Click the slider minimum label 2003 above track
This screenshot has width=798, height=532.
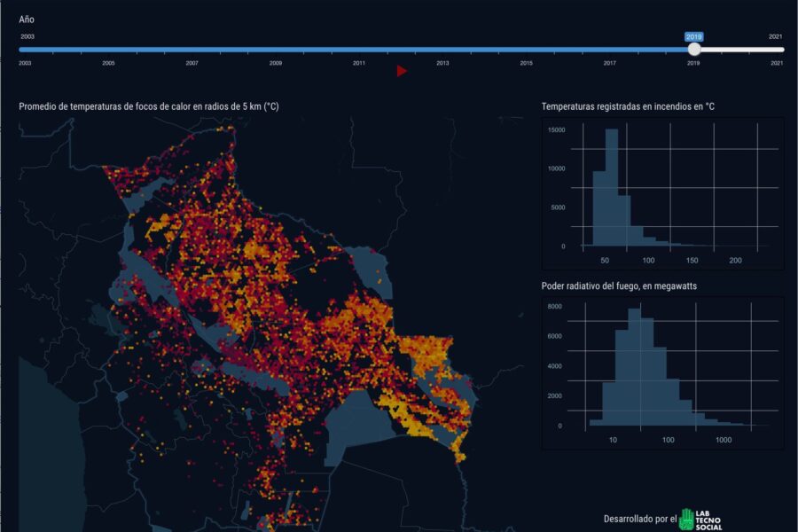[27, 36]
